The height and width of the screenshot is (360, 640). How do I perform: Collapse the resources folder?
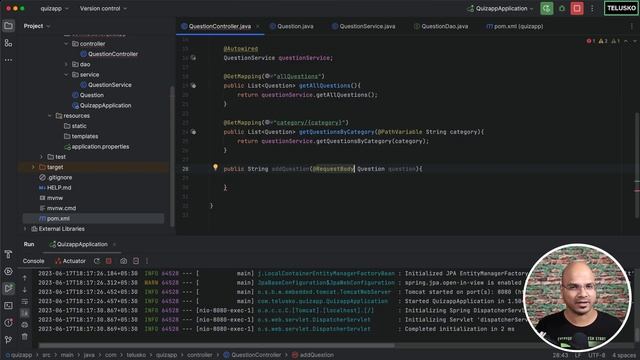point(50,116)
